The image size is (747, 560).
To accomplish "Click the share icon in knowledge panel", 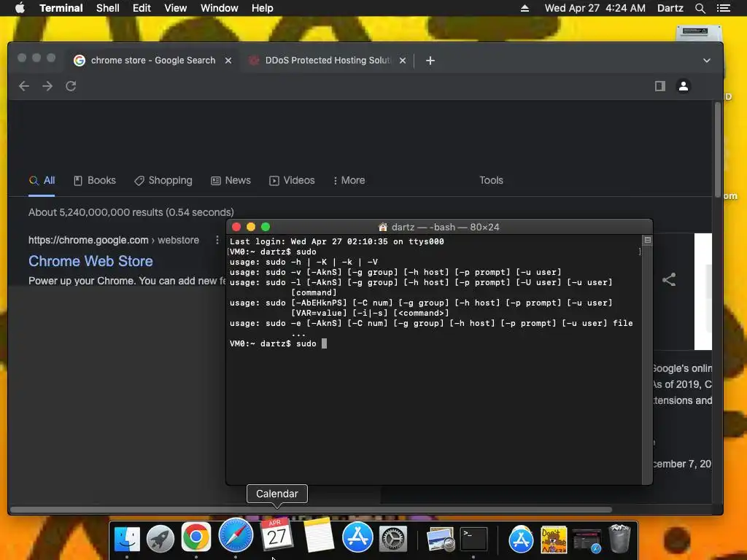I will click(669, 279).
